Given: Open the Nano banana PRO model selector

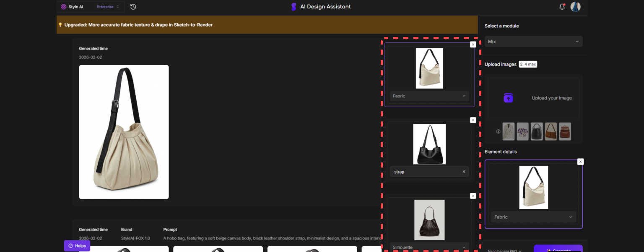Looking at the screenshot, I should (505, 251).
